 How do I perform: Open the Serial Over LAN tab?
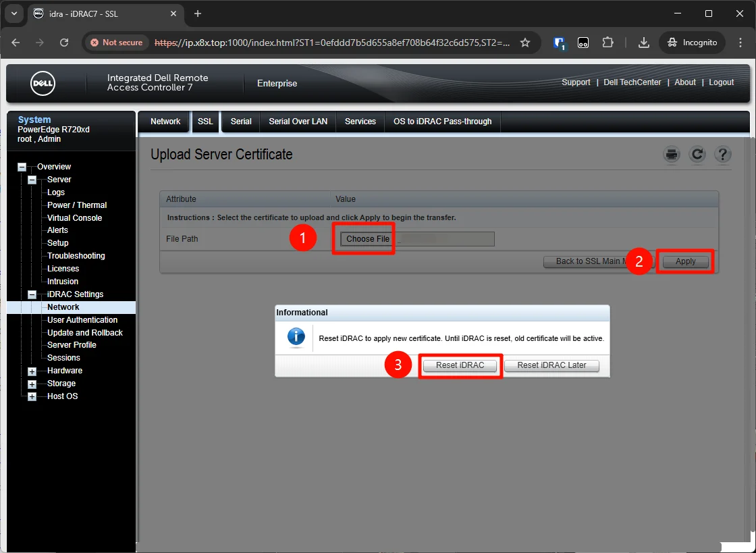click(x=298, y=122)
